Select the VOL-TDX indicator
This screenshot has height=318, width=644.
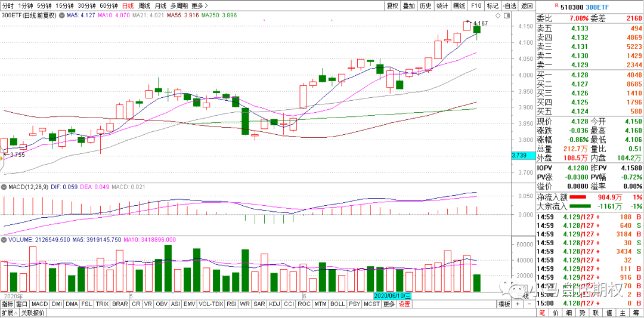(210, 304)
